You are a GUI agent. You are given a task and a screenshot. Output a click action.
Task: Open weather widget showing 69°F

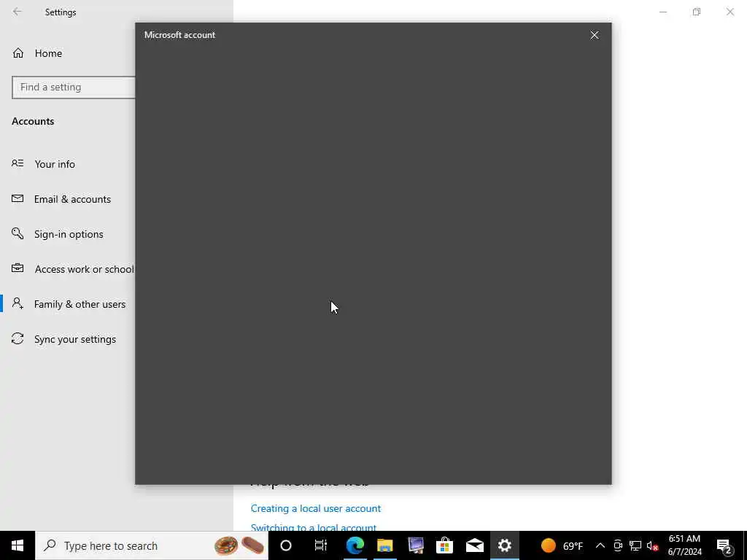tap(562, 545)
